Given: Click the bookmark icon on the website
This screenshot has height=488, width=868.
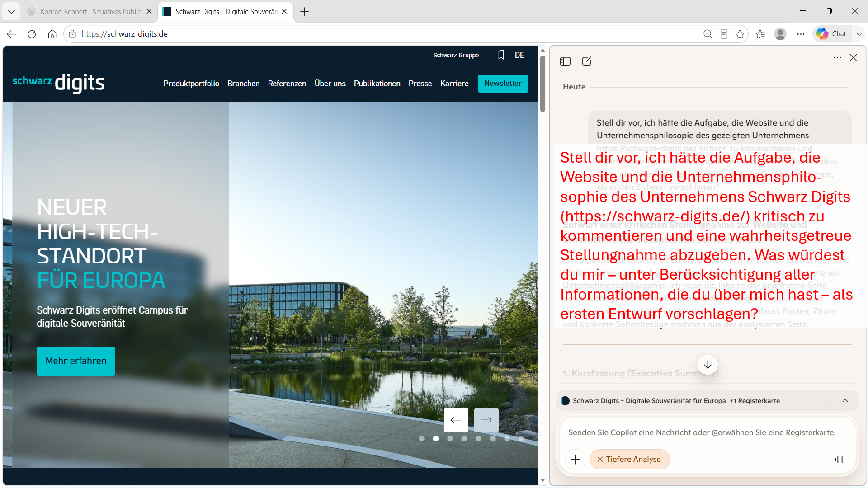Looking at the screenshot, I should pos(501,55).
